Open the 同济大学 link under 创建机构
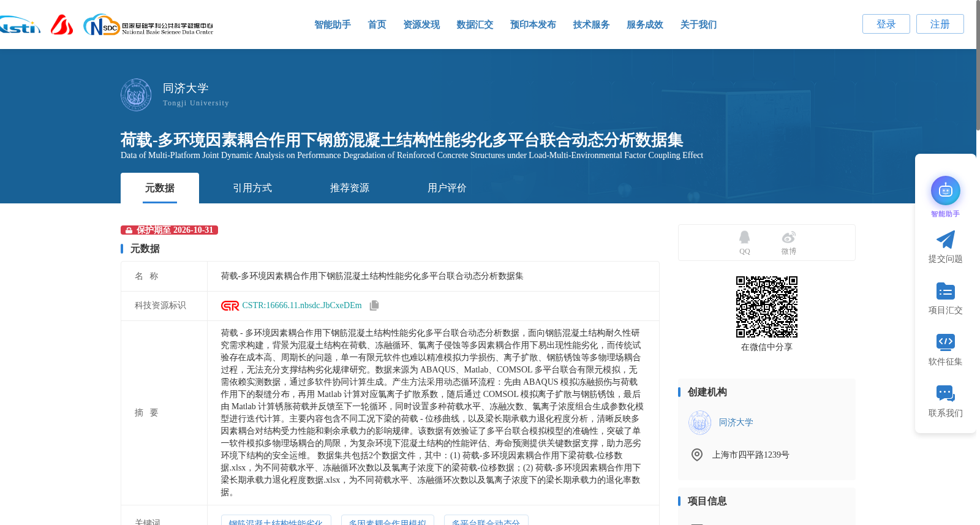The width and height of the screenshot is (980, 525). [736, 423]
